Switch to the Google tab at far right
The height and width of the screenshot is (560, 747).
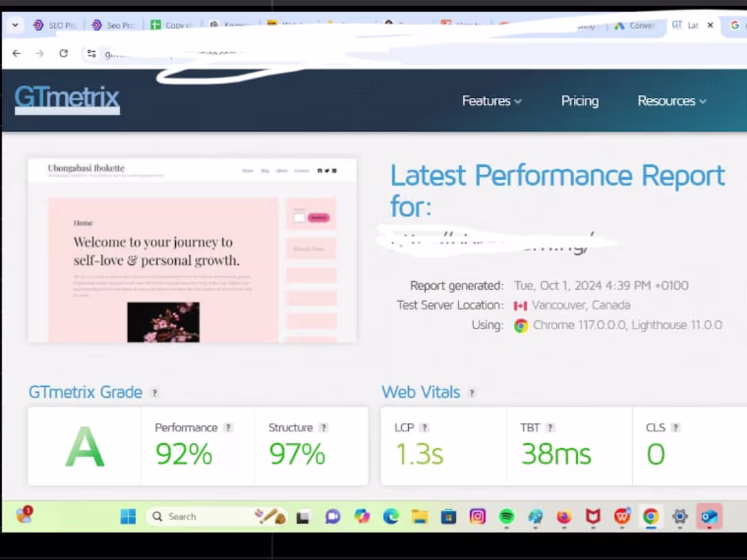coord(735,24)
